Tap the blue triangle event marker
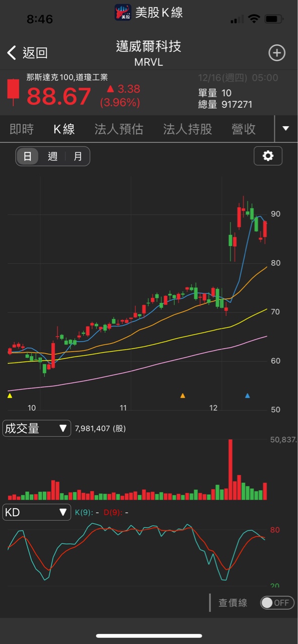This screenshot has height=644, width=298. click(x=247, y=396)
